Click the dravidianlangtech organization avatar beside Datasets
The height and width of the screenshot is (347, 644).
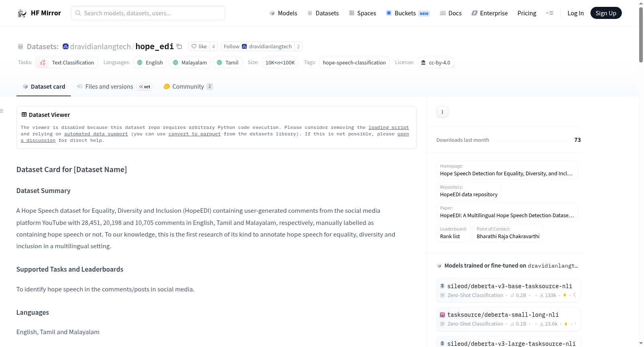tap(66, 46)
